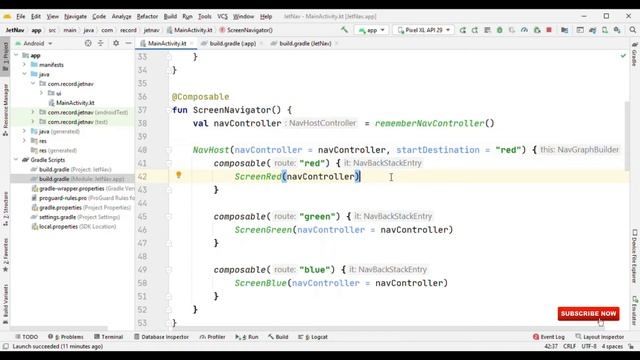Click CRLF line separator in status bar

tap(569, 347)
